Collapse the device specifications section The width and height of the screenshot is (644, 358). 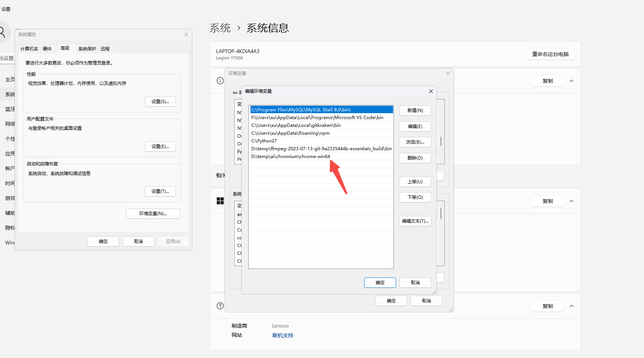572,81
